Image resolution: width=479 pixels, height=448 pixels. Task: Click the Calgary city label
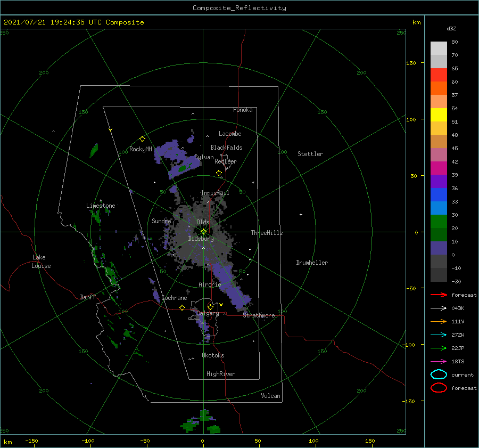click(208, 313)
